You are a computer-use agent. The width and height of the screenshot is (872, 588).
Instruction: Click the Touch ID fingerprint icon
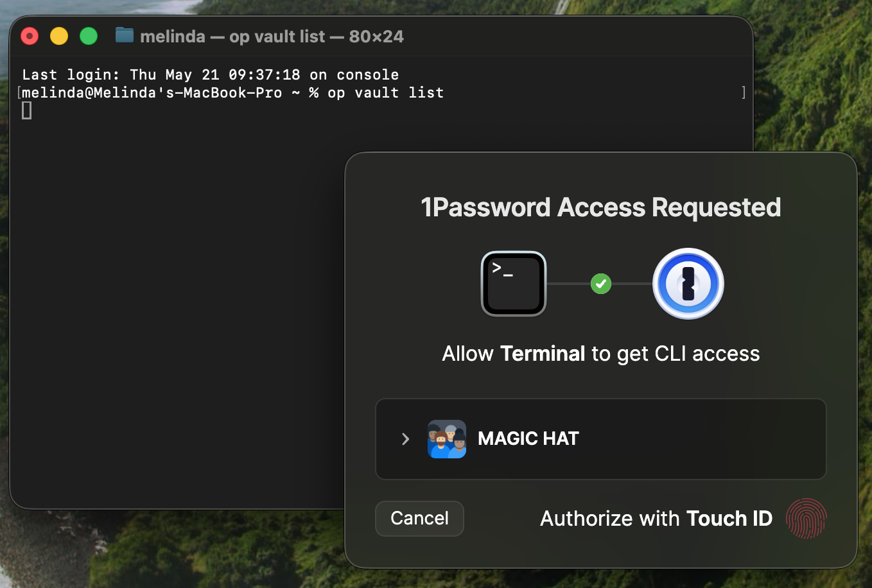[x=807, y=519]
